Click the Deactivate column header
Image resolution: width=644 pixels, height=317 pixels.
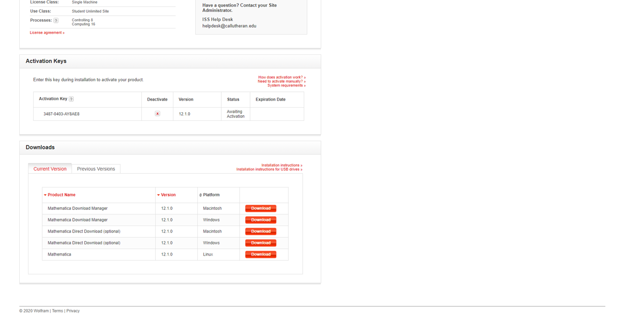pos(157,100)
